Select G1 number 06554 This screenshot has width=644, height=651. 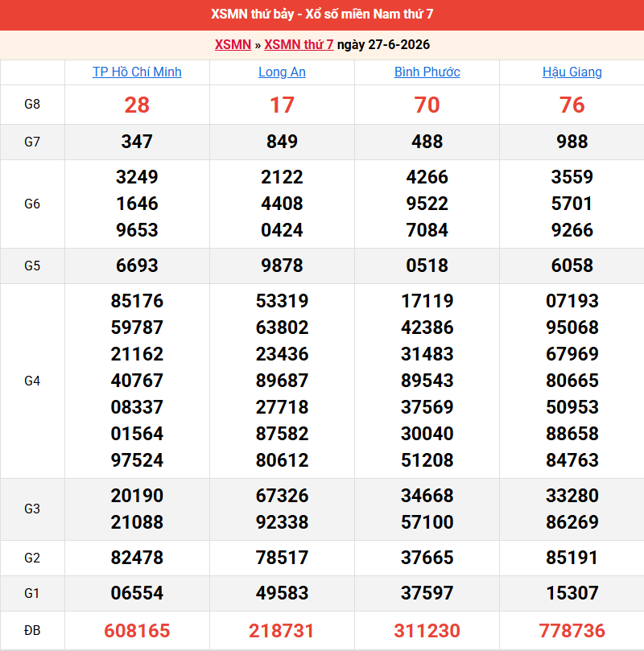click(x=137, y=593)
